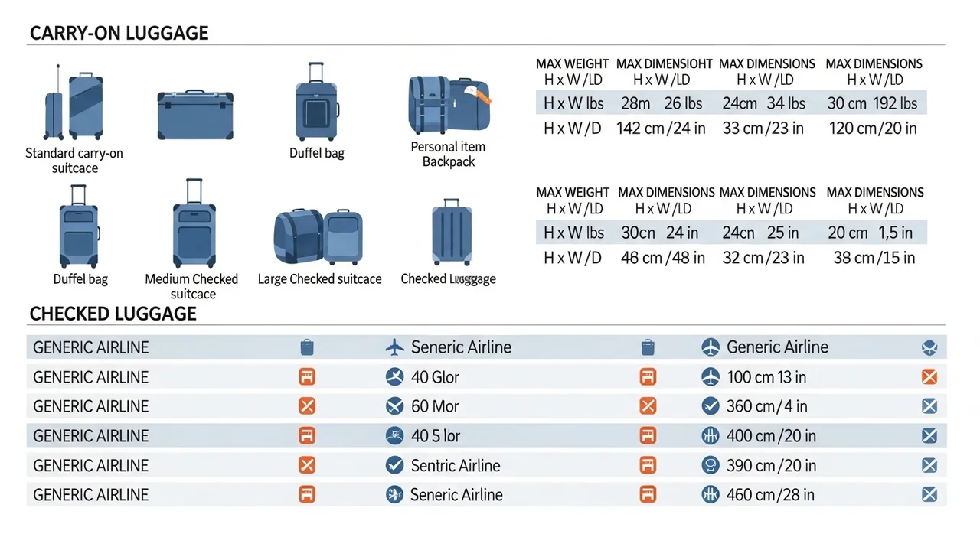Click the round icon next to 390 cm/20 in
980x534 pixels.
coord(710,465)
